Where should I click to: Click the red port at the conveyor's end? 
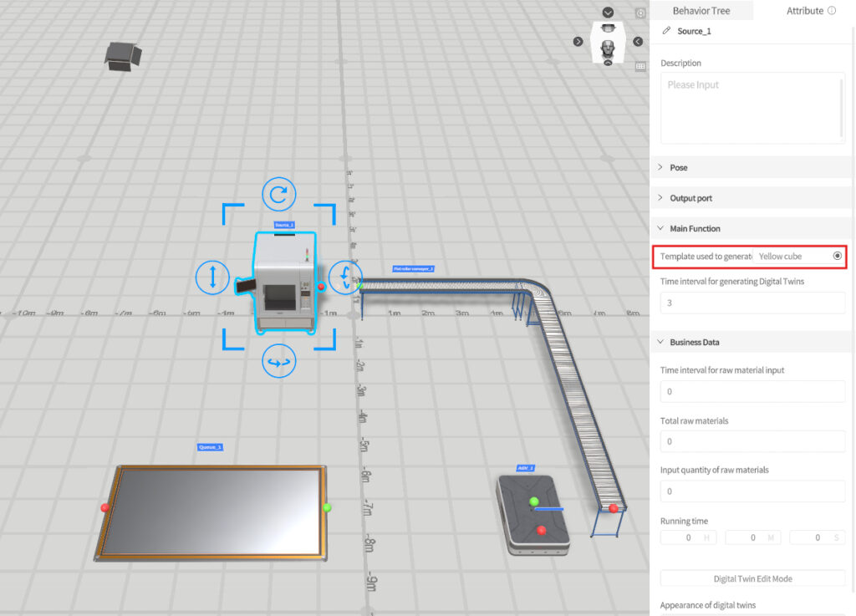(x=614, y=508)
